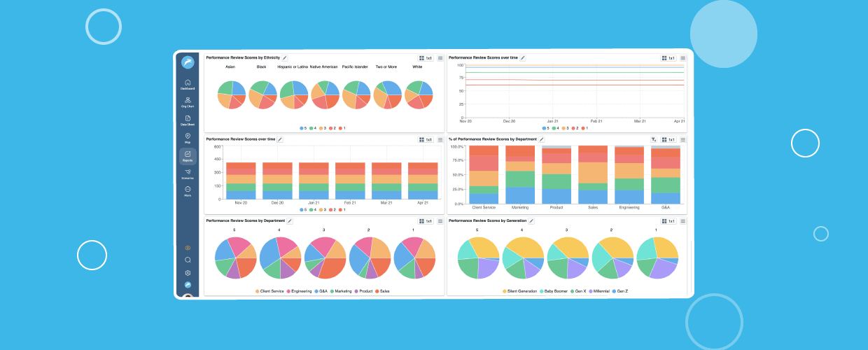Toggle Silent Generation legend series
868x350 pixels.
coord(505,290)
